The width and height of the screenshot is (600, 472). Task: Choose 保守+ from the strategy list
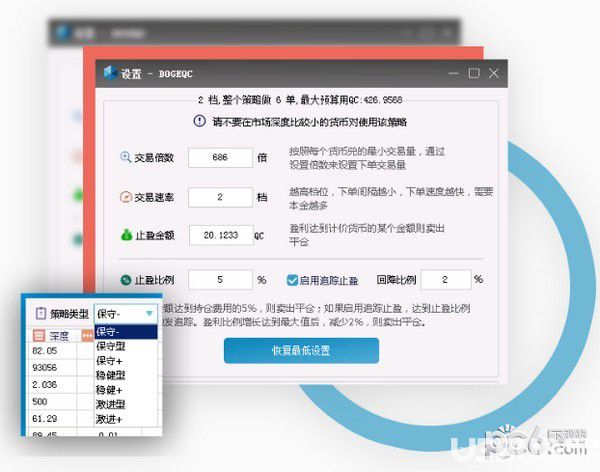pos(126,361)
